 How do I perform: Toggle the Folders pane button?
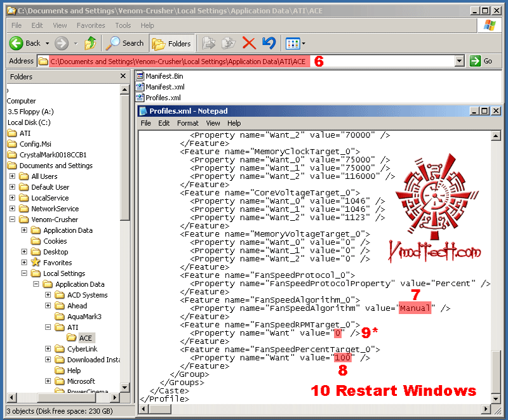(171, 43)
